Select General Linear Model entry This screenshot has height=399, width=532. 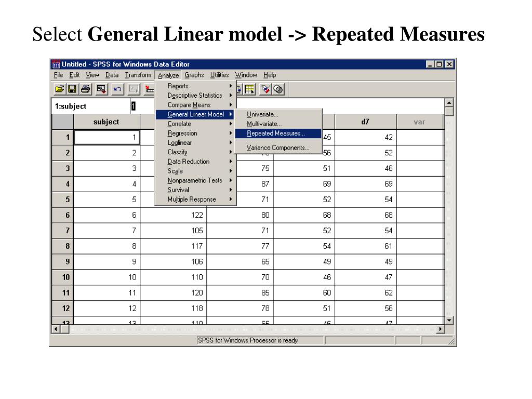click(x=195, y=114)
